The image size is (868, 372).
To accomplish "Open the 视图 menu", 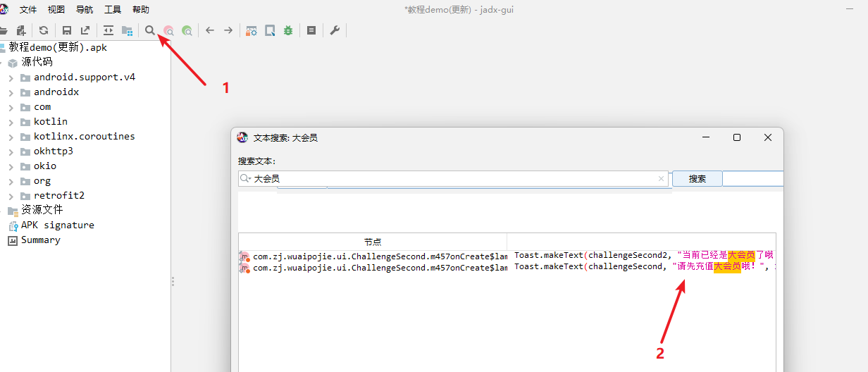I will 56,10.
